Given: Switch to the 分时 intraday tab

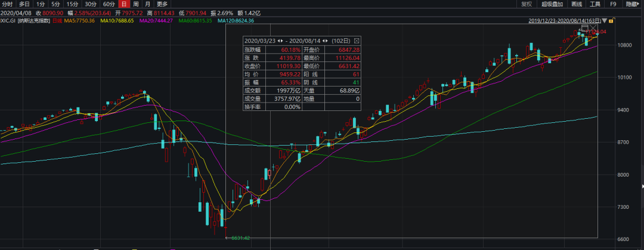Looking at the screenshot, I should (7, 4).
